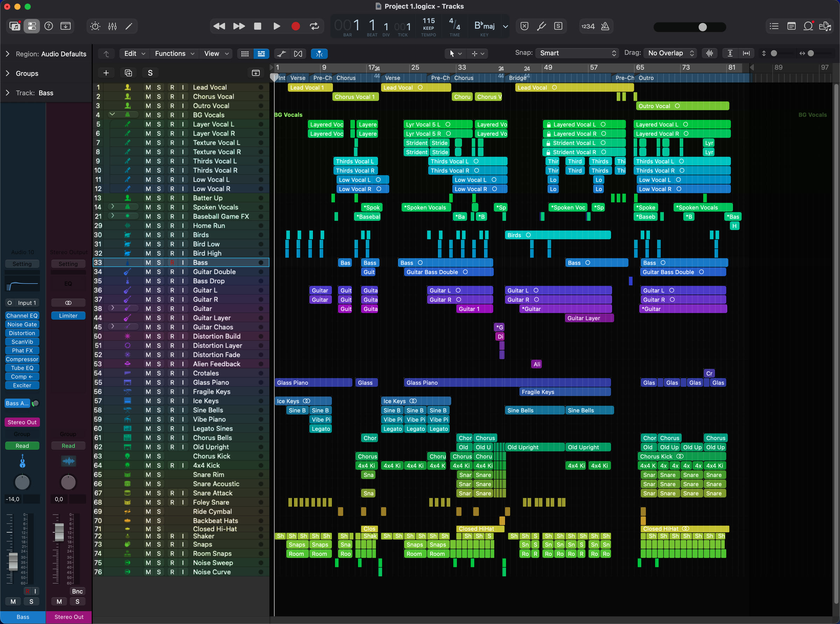Toggle the Flex view icon
This screenshot has height=624, width=840.
tap(298, 54)
